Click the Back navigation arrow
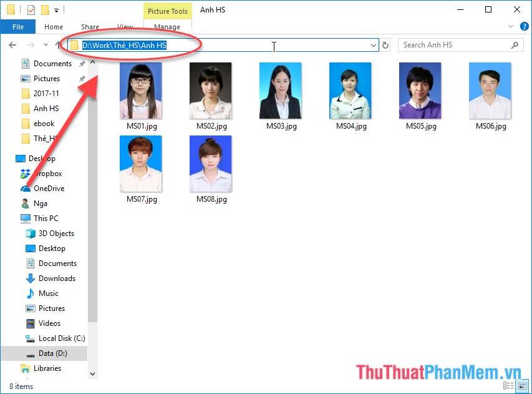Screen dimensions: 532x394 (12, 45)
